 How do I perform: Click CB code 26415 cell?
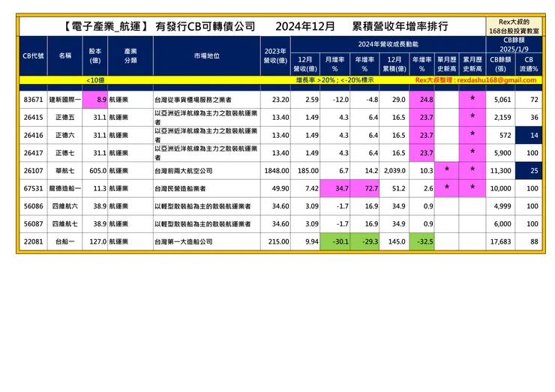pos(33,118)
